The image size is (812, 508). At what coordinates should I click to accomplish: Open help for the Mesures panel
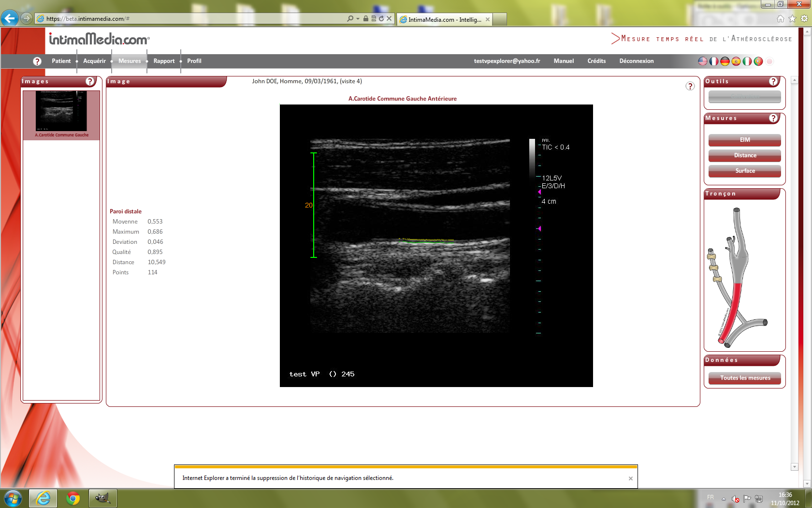[x=773, y=118]
